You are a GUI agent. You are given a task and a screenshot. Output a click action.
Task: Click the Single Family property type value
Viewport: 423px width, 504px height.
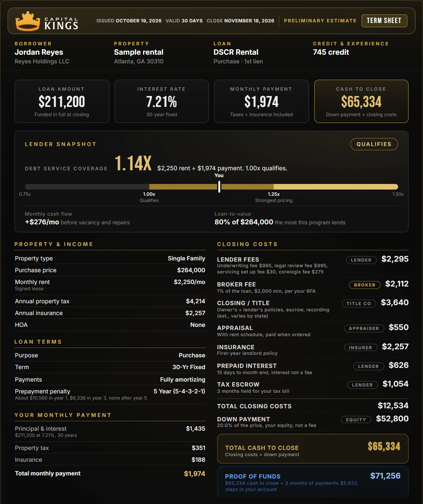click(x=186, y=259)
